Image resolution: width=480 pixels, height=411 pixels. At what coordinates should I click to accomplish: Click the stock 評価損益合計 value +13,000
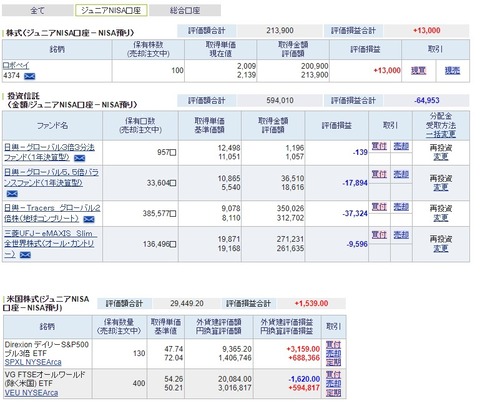[427, 30]
